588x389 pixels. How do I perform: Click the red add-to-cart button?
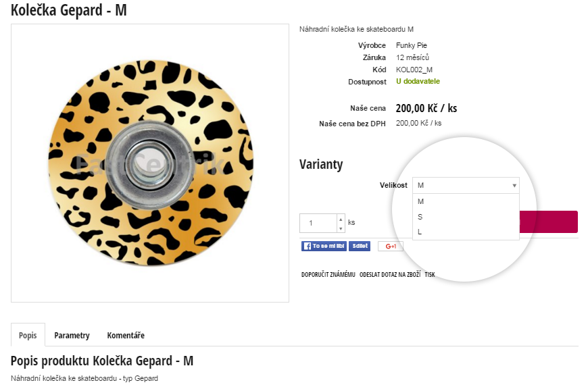pyautogui.click(x=548, y=222)
